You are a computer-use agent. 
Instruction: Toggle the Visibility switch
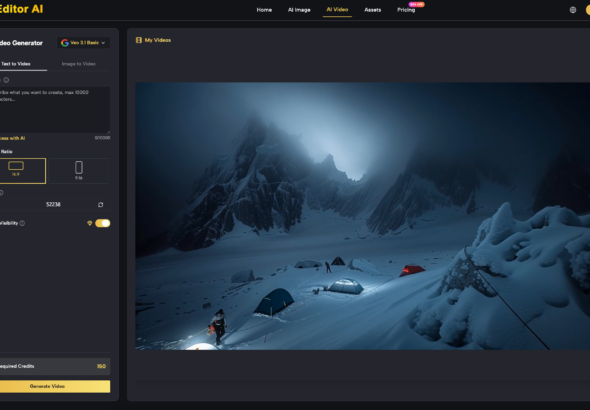pos(102,223)
